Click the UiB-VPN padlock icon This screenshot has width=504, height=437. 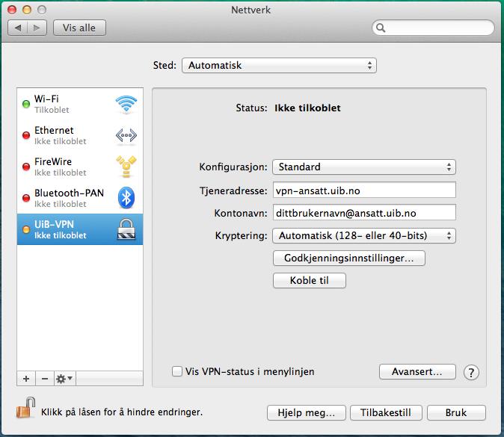point(126,229)
